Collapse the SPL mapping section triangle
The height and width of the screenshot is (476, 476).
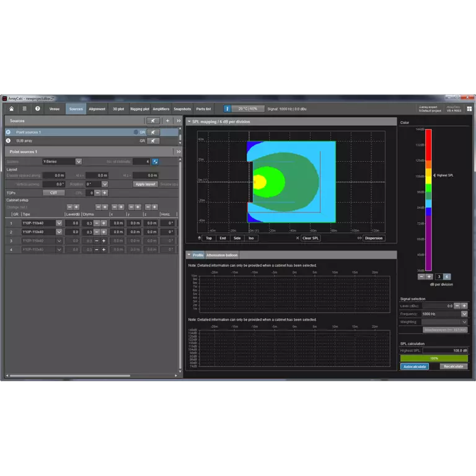pyautogui.click(x=189, y=121)
